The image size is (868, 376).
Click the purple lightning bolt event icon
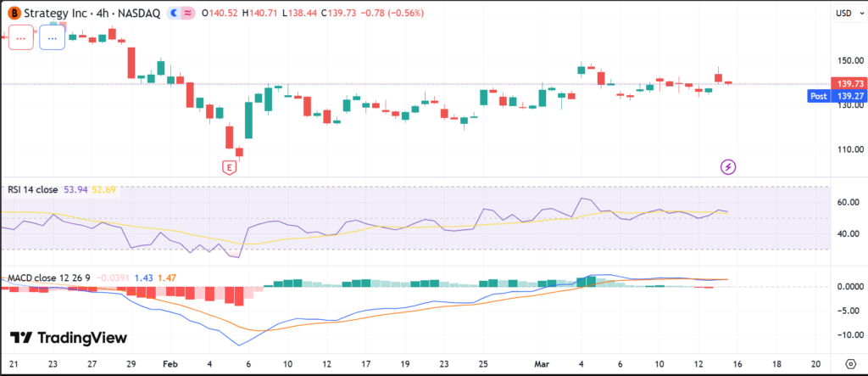click(727, 166)
